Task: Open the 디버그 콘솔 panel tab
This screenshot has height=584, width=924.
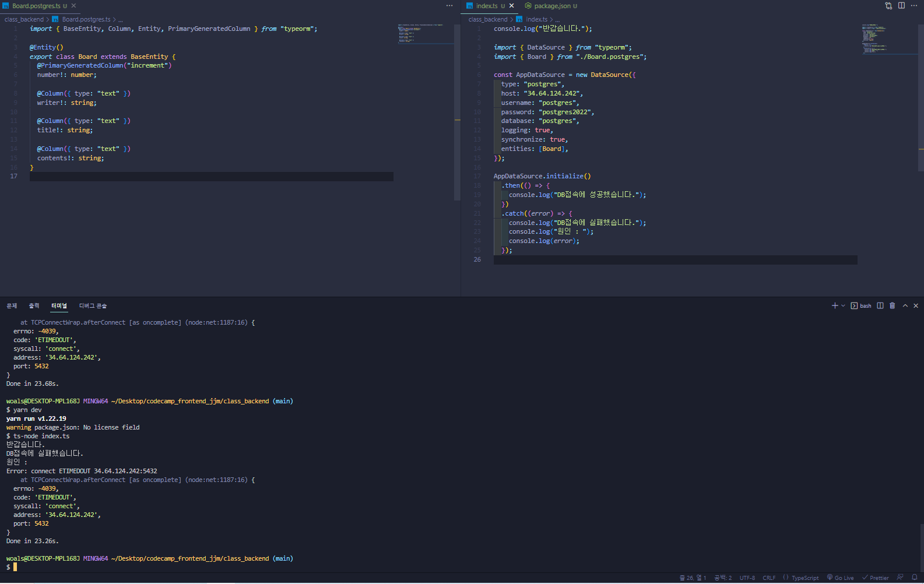Action: click(93, 306)
